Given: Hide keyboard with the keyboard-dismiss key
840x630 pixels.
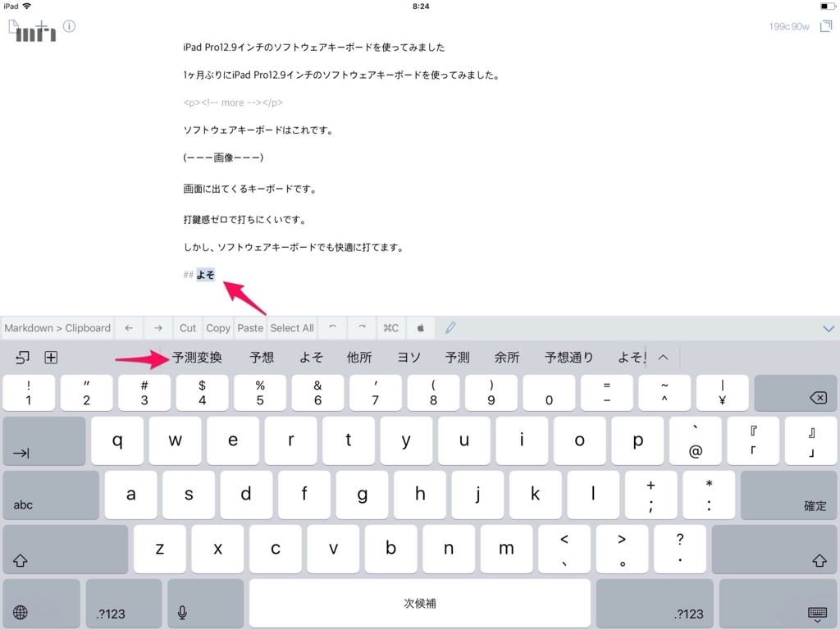Looking at the screenshot, I should click(x=778, y=603).
